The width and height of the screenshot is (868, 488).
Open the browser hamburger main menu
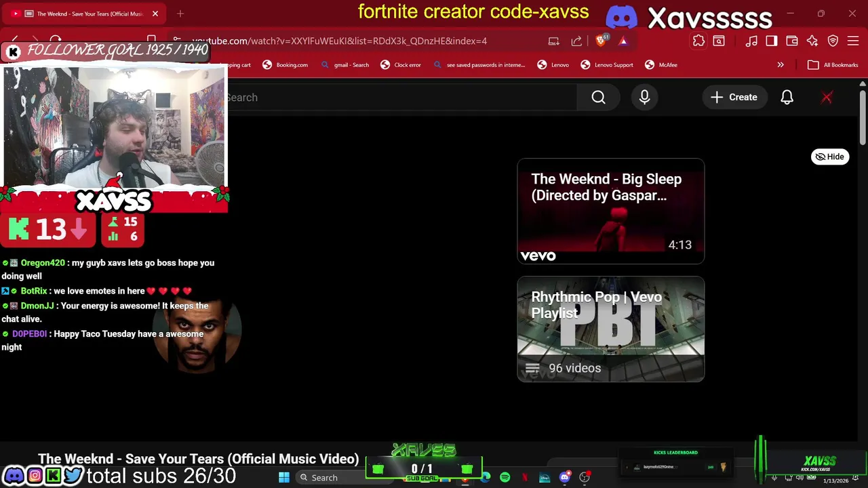(853, 41)
